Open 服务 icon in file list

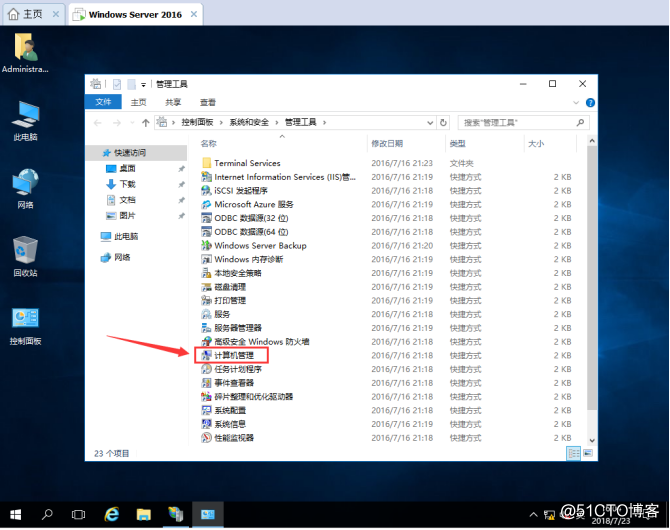[x=206, y=314]
